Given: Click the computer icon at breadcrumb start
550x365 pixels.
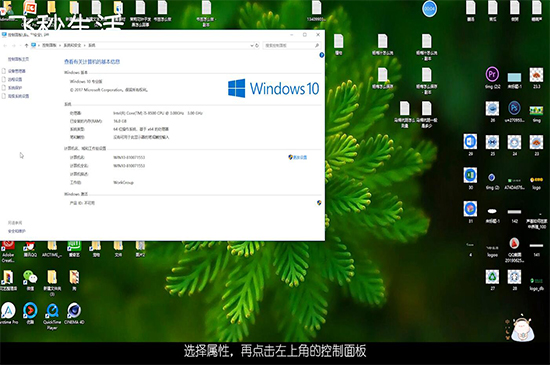Looking at the screenshot, I should coord(34,45).
